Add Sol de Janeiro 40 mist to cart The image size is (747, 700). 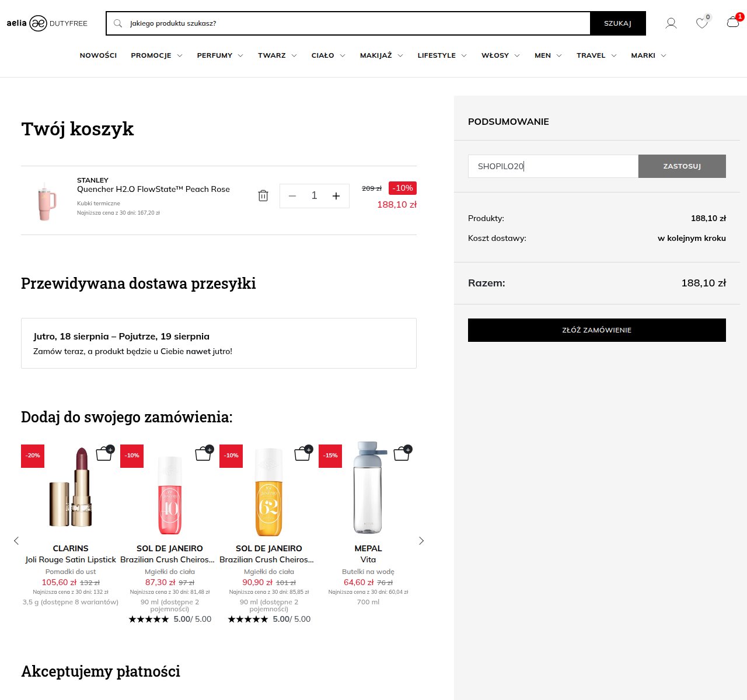tap(204, 453)
